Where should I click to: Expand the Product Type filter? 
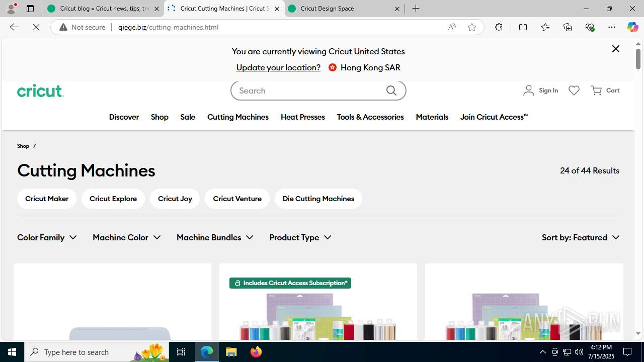[300, 237]
